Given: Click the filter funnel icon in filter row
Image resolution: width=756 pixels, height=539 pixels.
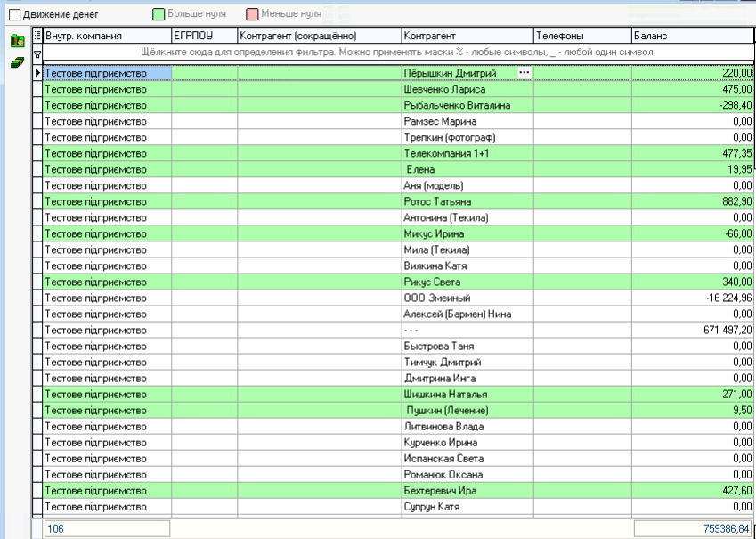Looking at the screenshot, I should (x=37, y=53).
